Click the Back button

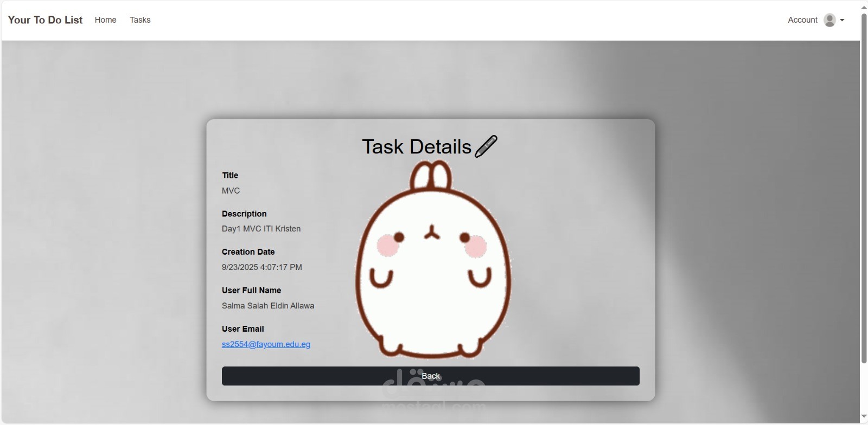[431, 376]
